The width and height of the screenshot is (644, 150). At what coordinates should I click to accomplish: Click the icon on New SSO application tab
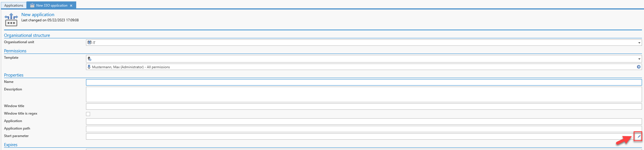tap(32, 5)
